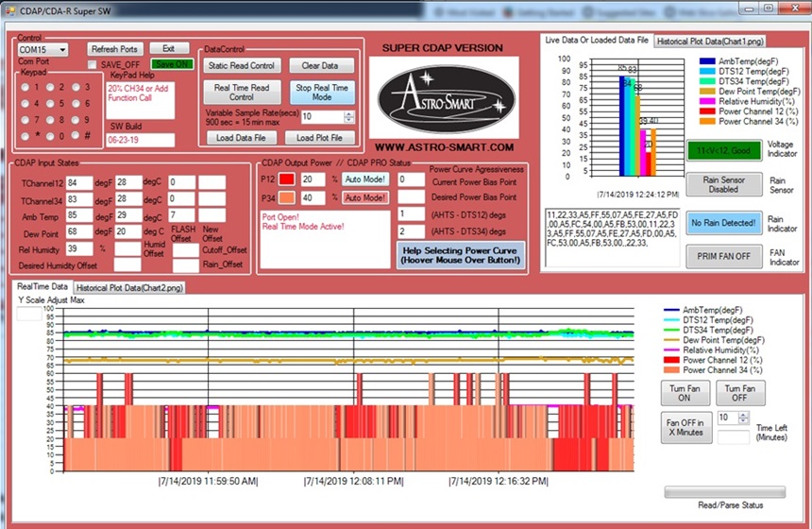Select keypad radio button 0

coord(50,136)
